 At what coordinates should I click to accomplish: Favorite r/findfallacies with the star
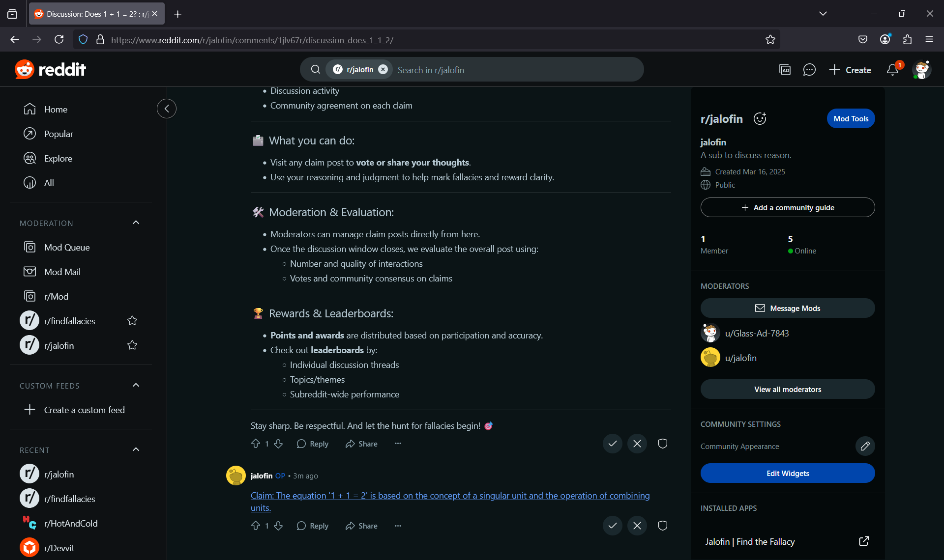point(132,321)
